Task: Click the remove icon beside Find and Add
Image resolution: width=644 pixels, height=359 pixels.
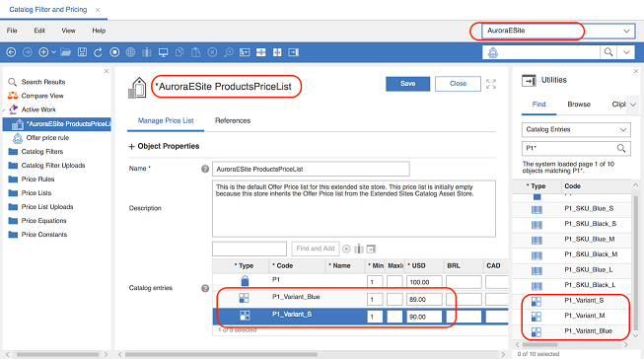Action: click(346, 249)
